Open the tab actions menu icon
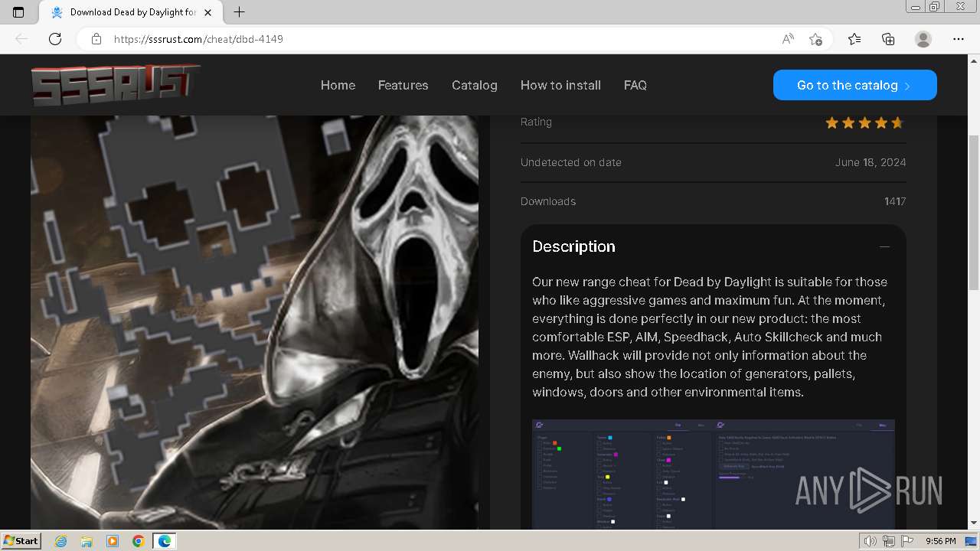Screen dimensions: 980x551 18,12
